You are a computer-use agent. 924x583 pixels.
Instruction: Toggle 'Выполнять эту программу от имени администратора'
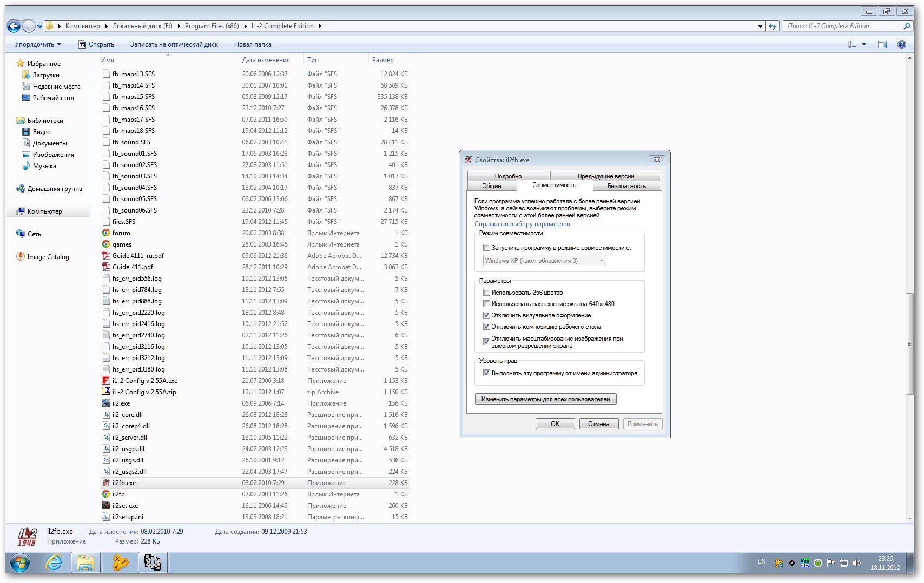(x=486, y=373)
